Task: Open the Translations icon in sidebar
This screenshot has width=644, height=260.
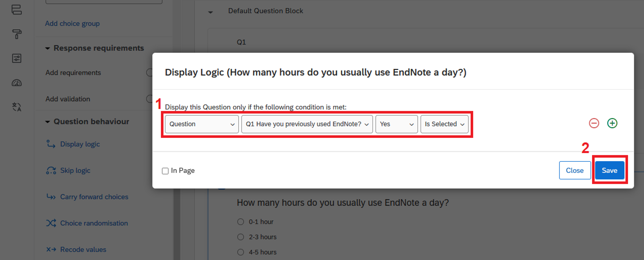Action: [17, 107]
